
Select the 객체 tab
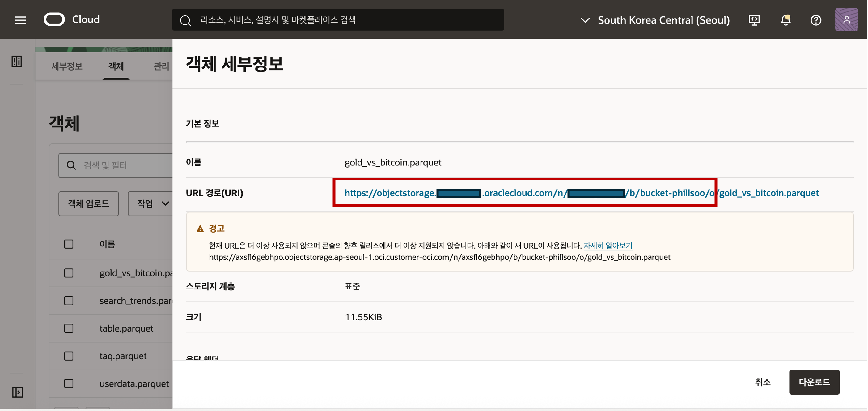[116, 66]
